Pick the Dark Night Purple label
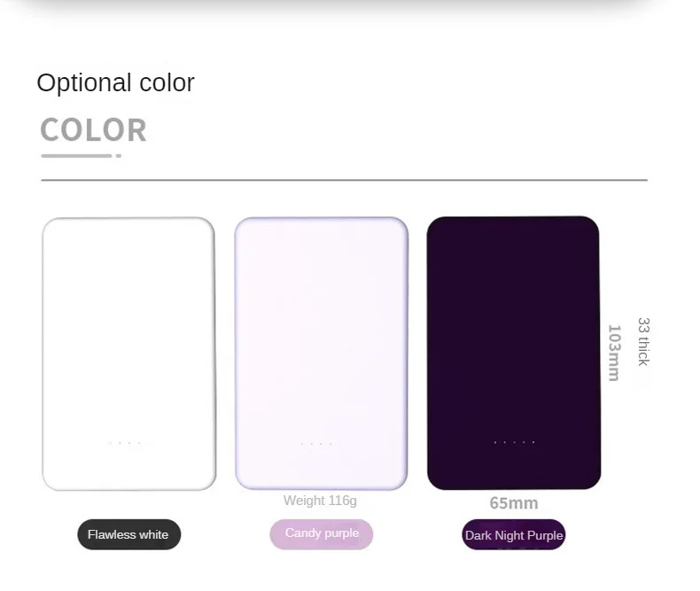This screenshot has height=591, width=700. pos(513,535)
